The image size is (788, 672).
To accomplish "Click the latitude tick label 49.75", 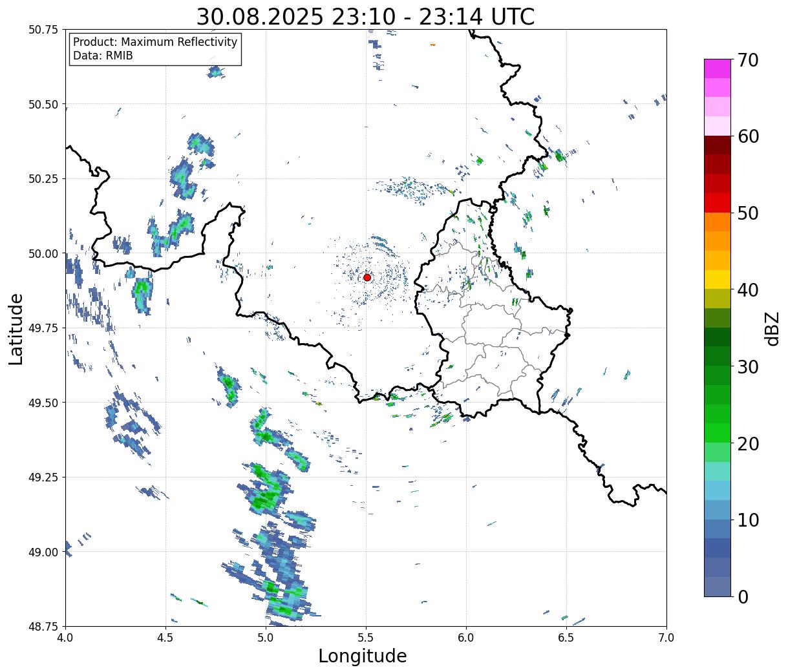I will [x=44, y=328].
